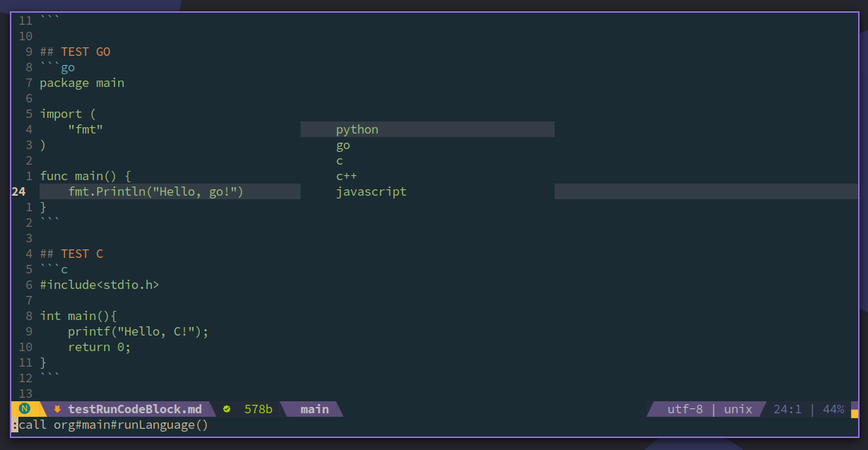Click the package main line
868x450 pixels.
click(82, 83)
